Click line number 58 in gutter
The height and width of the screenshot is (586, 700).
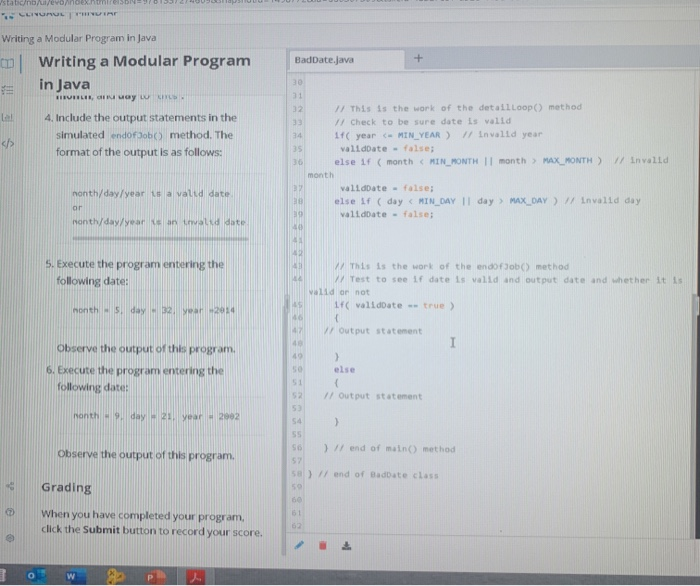pyautogui.click(x=297, y=474)
